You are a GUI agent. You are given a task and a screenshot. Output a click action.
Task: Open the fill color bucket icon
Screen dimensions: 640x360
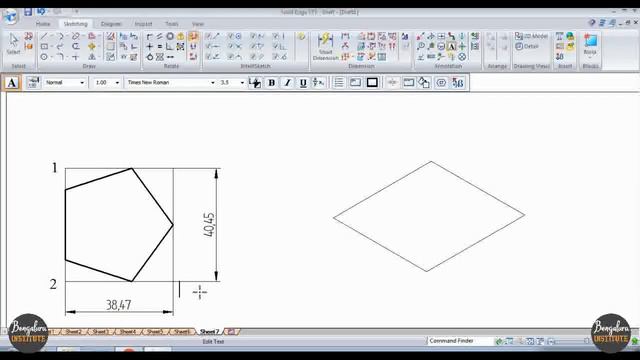424,82
